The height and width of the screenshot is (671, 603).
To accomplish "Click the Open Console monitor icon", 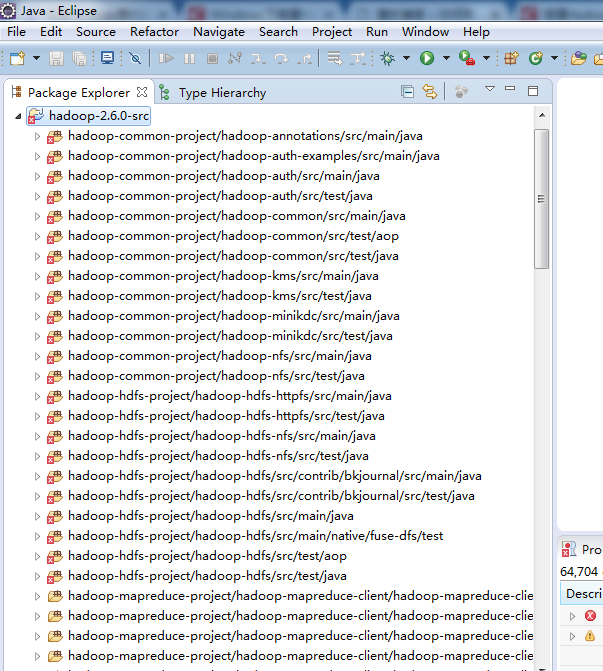I will click(107, 58).
